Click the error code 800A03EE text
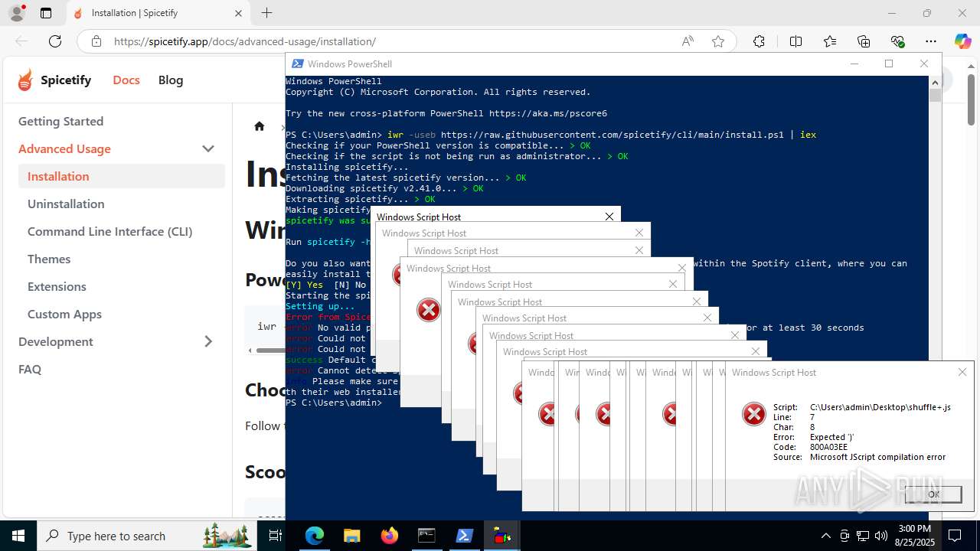980x551 pixels. (828, 447)
